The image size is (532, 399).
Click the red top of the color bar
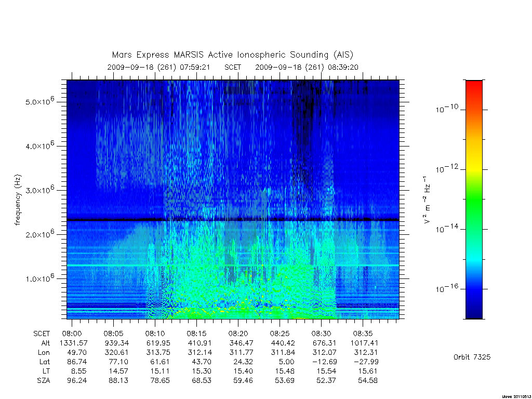click(474, 86)
